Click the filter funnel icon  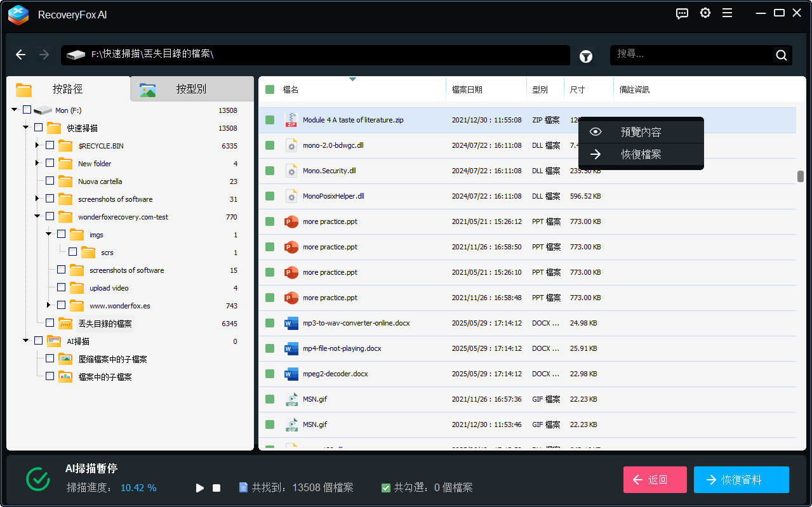pos(585,56)
